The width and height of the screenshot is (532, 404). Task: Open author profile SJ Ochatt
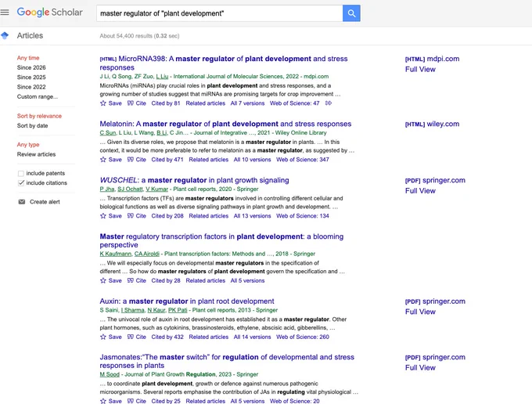click(130, 189)
